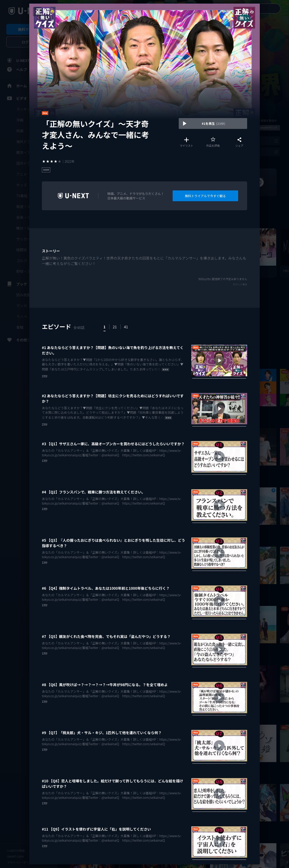
Task: Click the U-NEXT logo in the trial banner
Action: 73,196
